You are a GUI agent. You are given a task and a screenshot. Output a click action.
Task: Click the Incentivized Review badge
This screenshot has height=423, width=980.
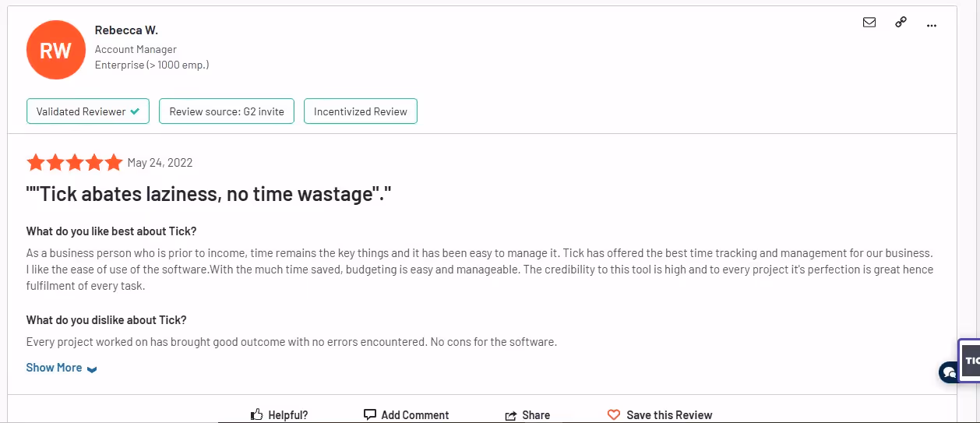[361, 111]
